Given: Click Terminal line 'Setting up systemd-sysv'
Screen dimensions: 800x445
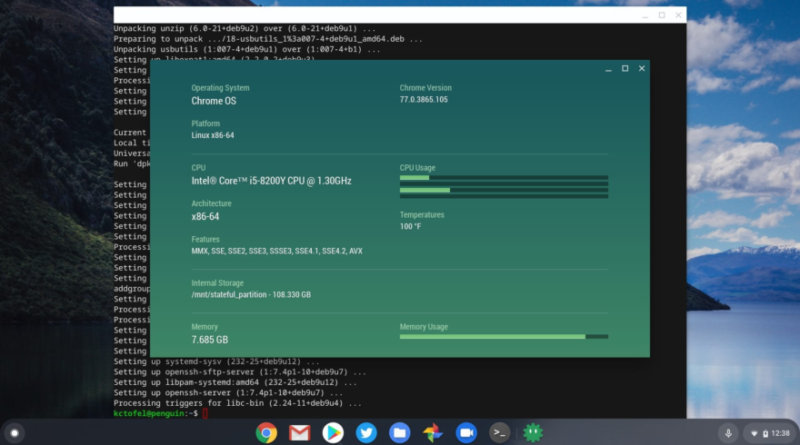Looking at the screenshot, I should 216,362.
